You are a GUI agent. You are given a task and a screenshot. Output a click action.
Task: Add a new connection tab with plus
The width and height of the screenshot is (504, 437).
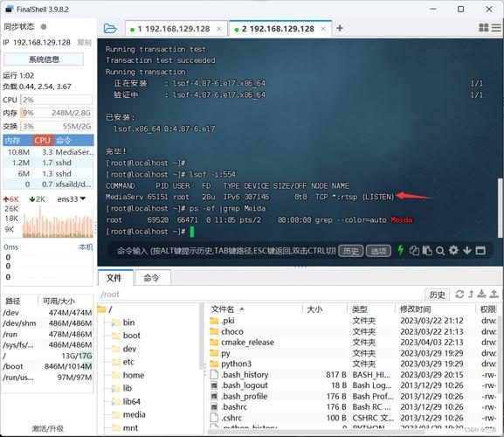pos(340,28)
